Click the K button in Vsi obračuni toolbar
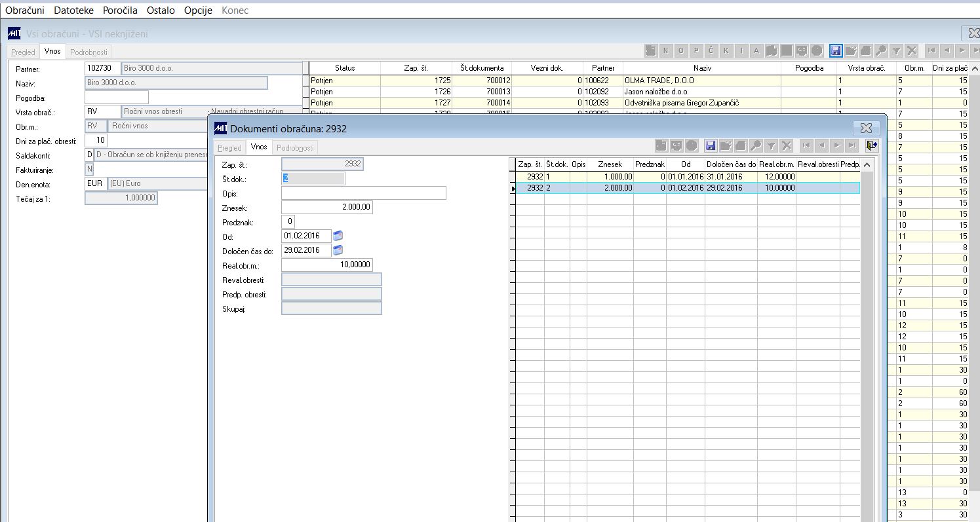 (726, 50)
